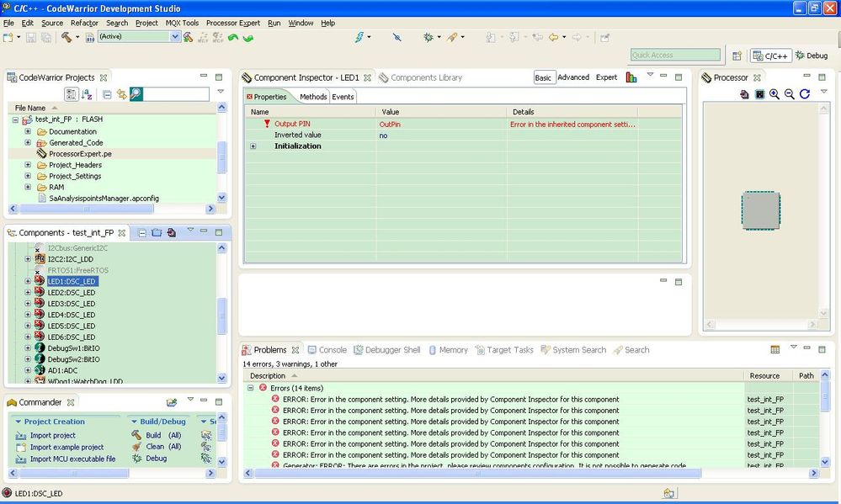Open the Console tab
The image size is (841, 504).
327,349
